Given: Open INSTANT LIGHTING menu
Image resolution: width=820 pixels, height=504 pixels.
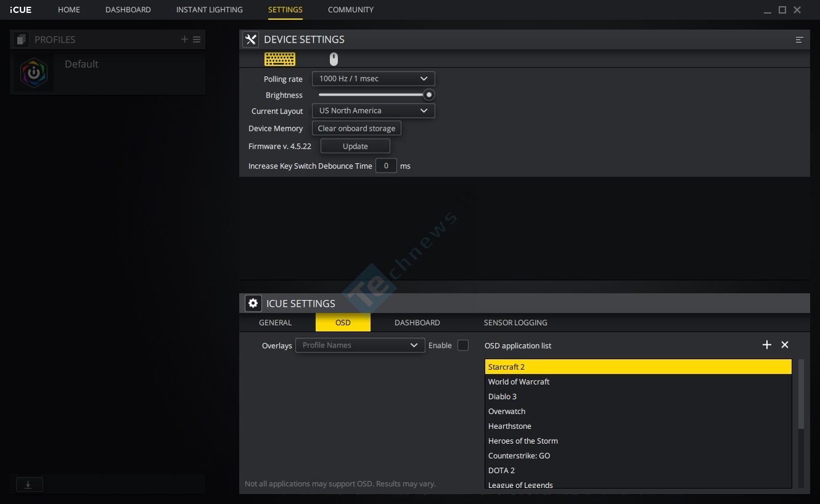Looking at the screenshot, I should (210, 10).
